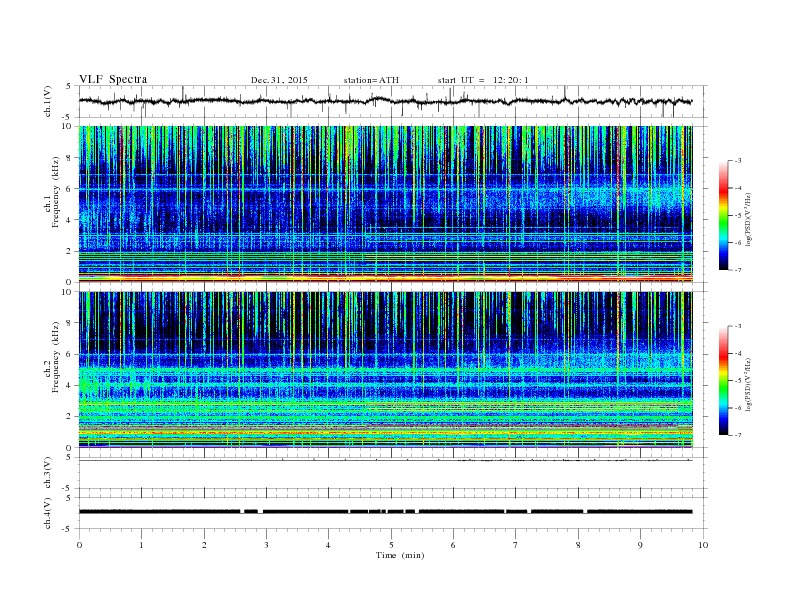The width and height of the screenshot is (792, 612).
Task: Click the "8" tick on the time axis
Action: pyautogui.click(x=578, y=545)
